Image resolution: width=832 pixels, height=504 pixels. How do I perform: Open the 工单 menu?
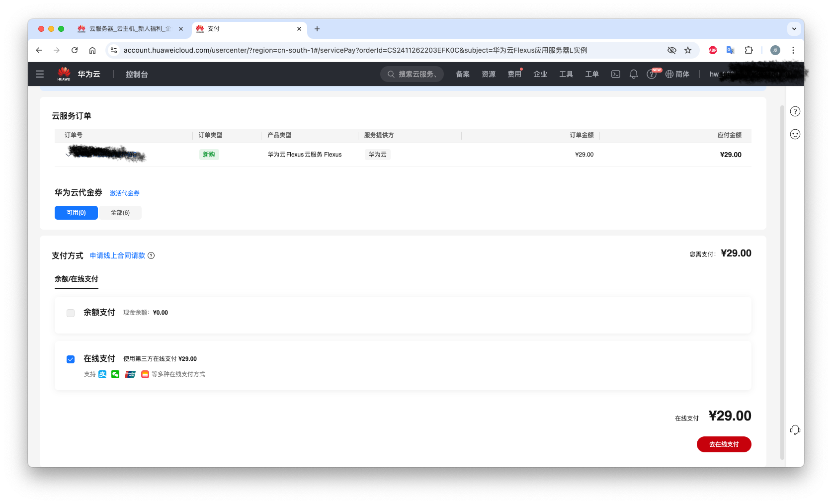point(592,74)
